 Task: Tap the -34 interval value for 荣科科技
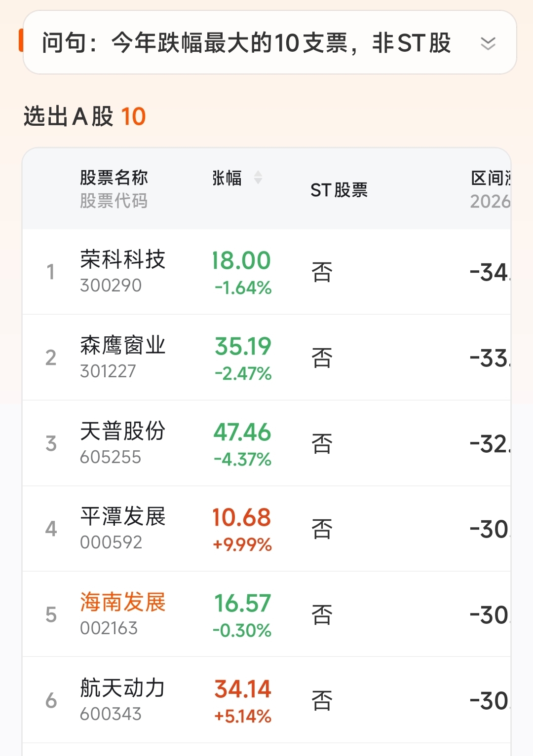click(490, 272)
